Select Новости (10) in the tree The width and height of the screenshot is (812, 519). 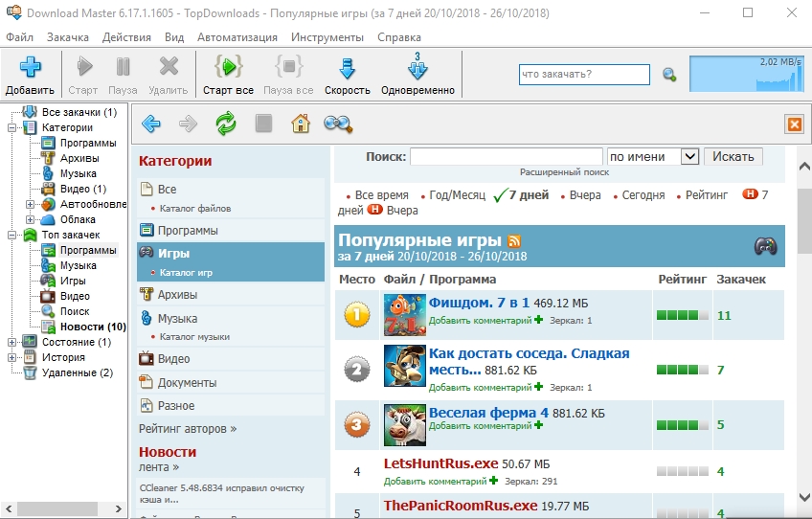click(93, 327)
